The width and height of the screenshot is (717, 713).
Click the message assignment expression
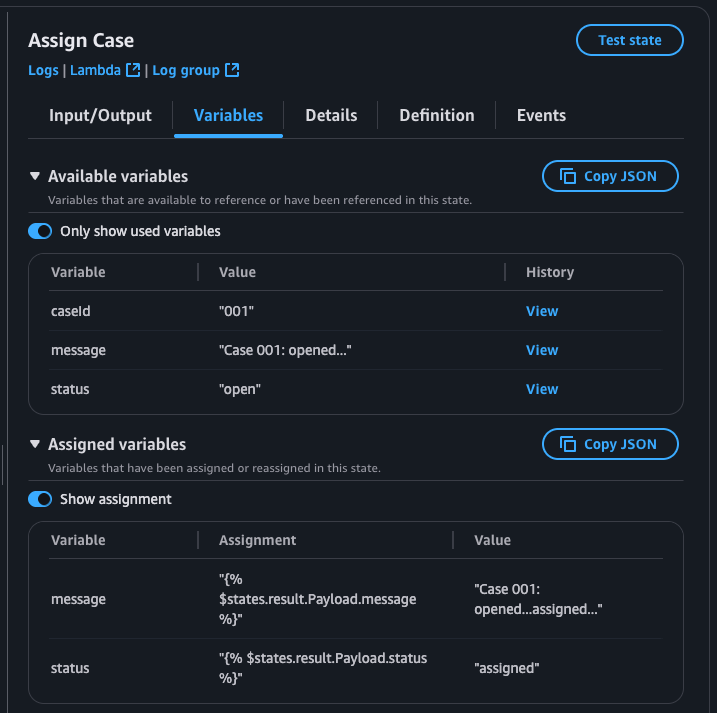coord(317,599)
